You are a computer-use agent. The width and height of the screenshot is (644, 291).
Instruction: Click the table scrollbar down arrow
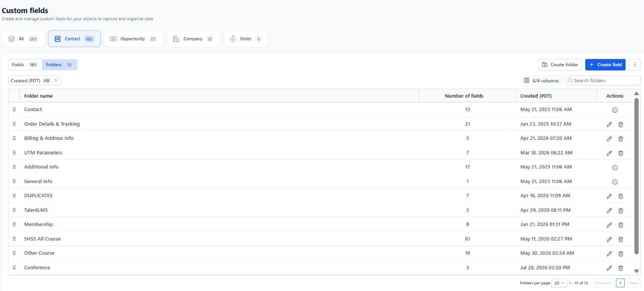click(637, 271)
